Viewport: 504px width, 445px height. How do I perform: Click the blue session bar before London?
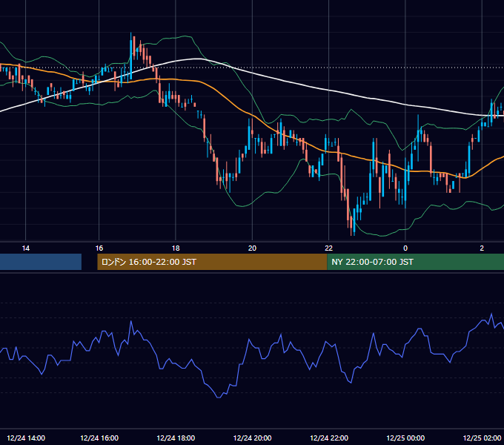[41, 262]
